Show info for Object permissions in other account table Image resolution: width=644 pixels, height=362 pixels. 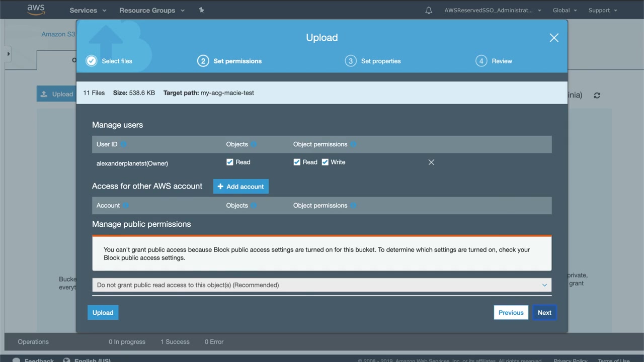pyautogui.click(x=353, y=206)
